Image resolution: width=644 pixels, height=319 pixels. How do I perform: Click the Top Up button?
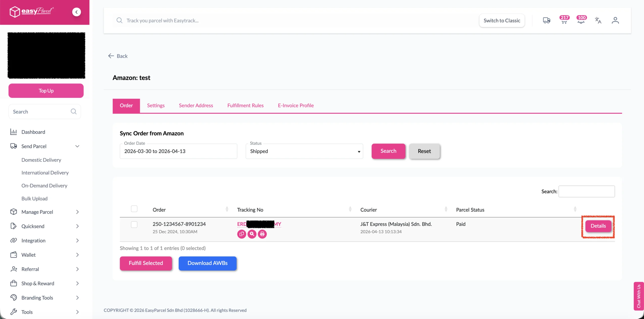tap(46, 91)
